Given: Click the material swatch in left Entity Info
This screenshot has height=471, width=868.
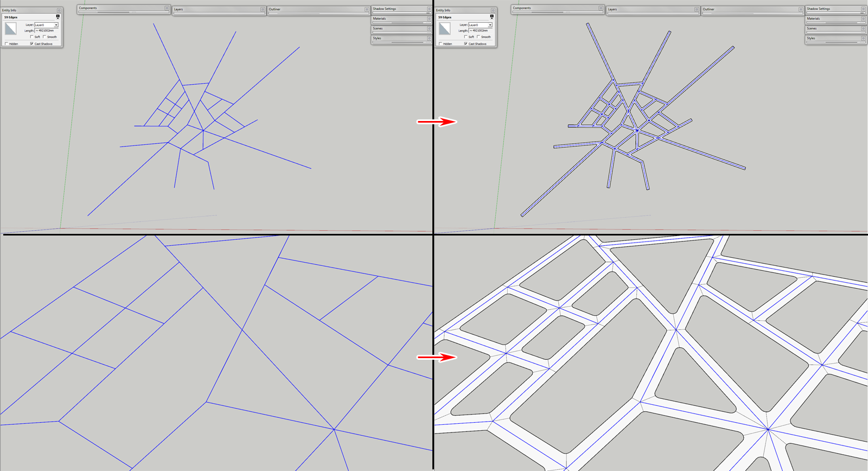Looking at the screenshot, I should [x=10, y=29].
